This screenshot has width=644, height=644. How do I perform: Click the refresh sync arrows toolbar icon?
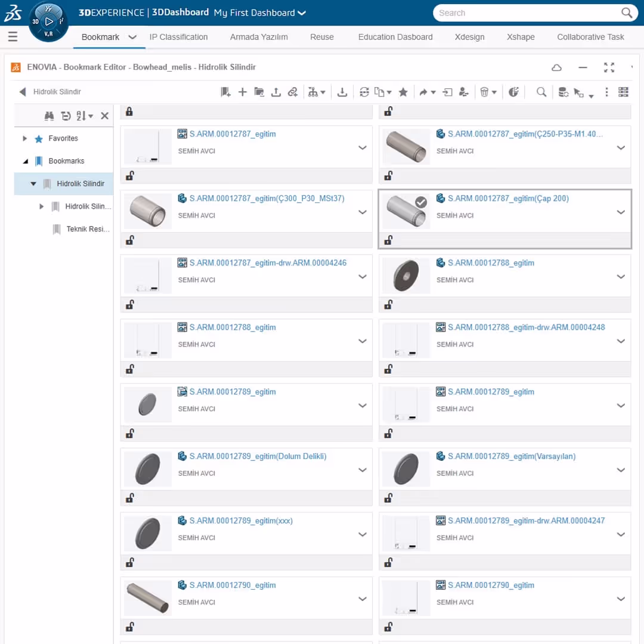click(364, 92)
